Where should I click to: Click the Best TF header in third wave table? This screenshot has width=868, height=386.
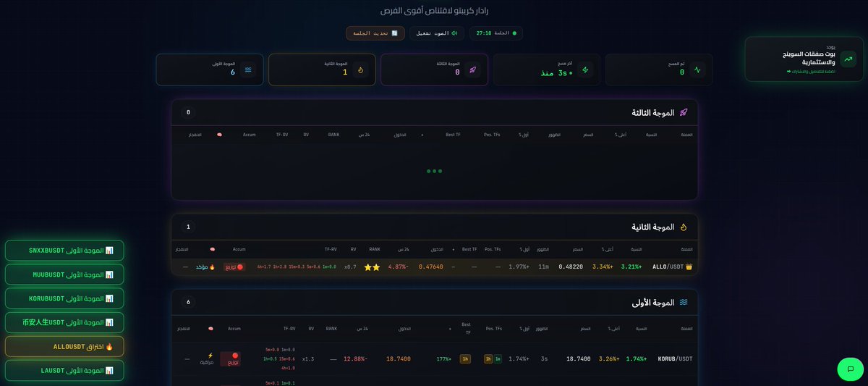point(453,135)
